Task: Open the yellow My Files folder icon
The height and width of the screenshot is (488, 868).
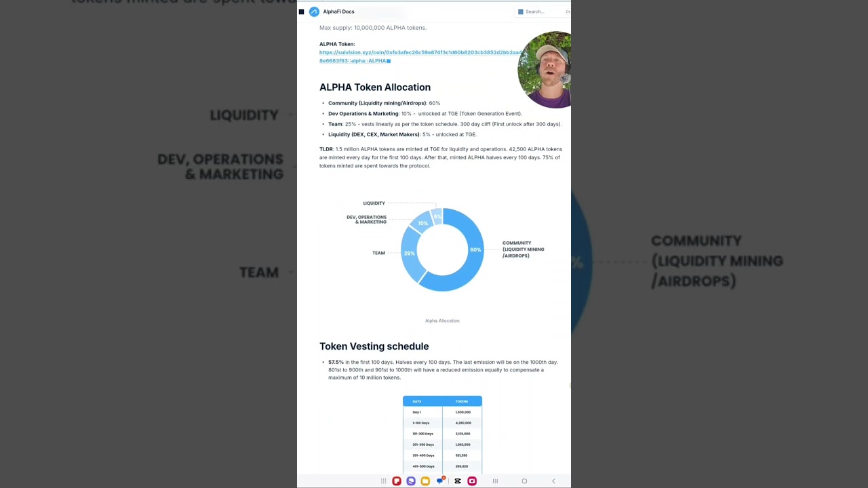Action: coord(425,481)
